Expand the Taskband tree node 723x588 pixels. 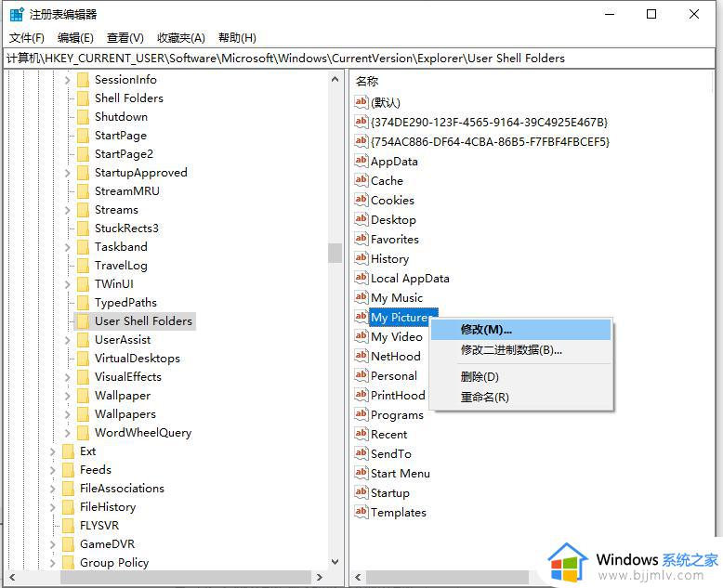[68, 247]
